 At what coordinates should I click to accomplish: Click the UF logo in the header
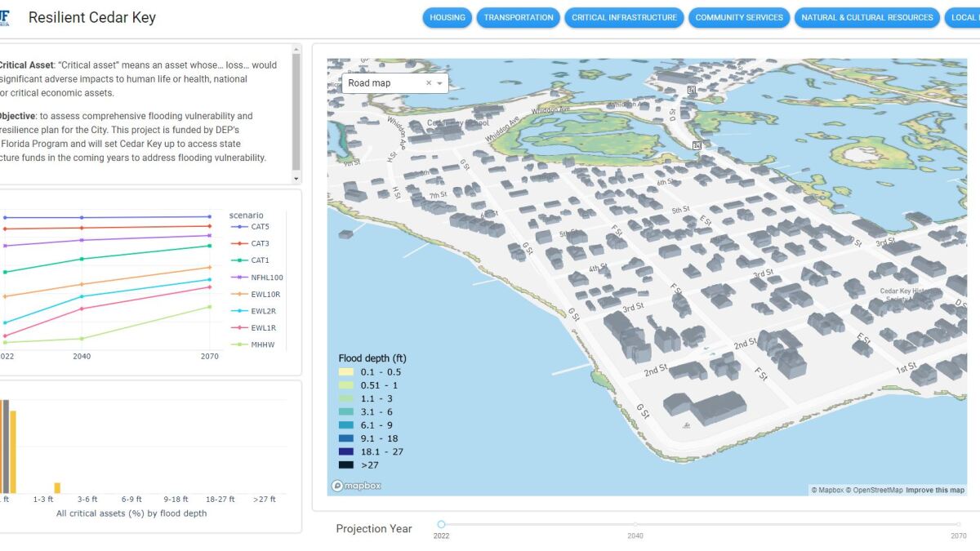click(4, 17)
